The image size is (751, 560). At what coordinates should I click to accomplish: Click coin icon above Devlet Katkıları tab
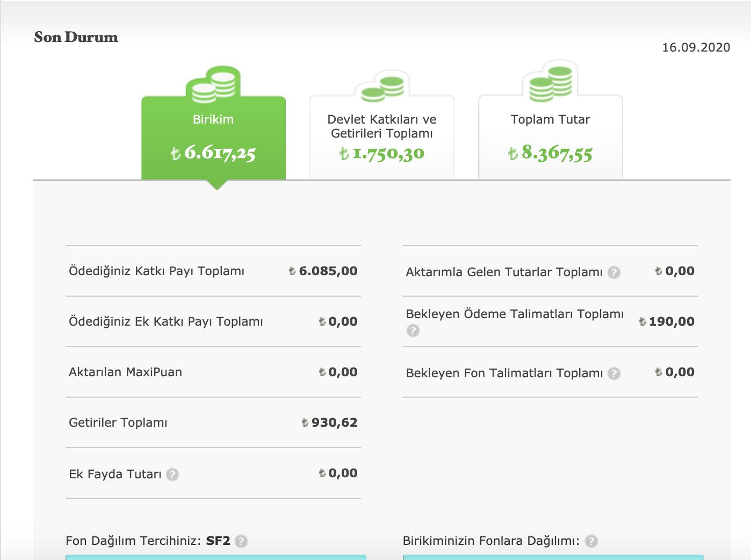382,88
